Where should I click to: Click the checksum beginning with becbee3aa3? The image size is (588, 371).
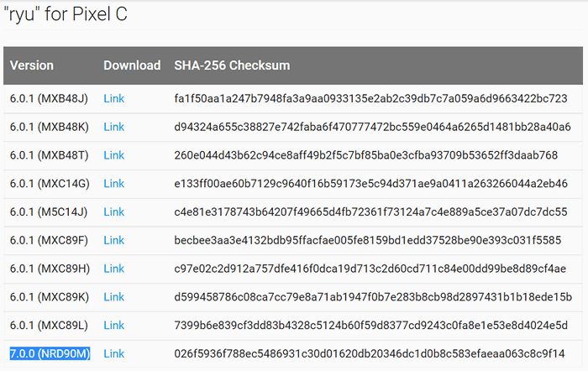[x=368, y=240]
